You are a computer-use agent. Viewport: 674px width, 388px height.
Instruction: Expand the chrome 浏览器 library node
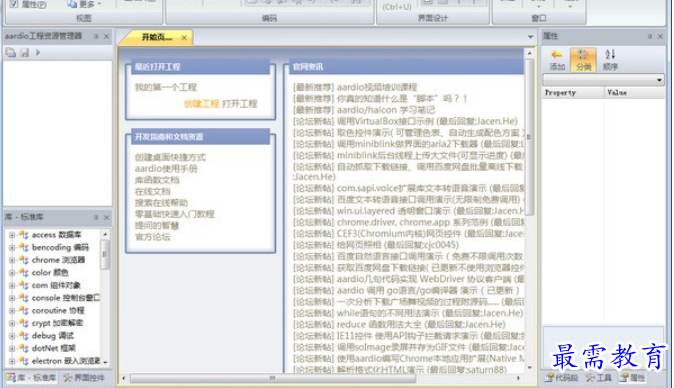click(x=12, y=260)
